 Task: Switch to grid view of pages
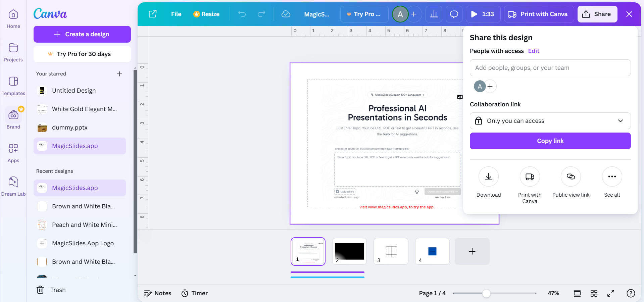pyautogui.click(x=594, y=293)
